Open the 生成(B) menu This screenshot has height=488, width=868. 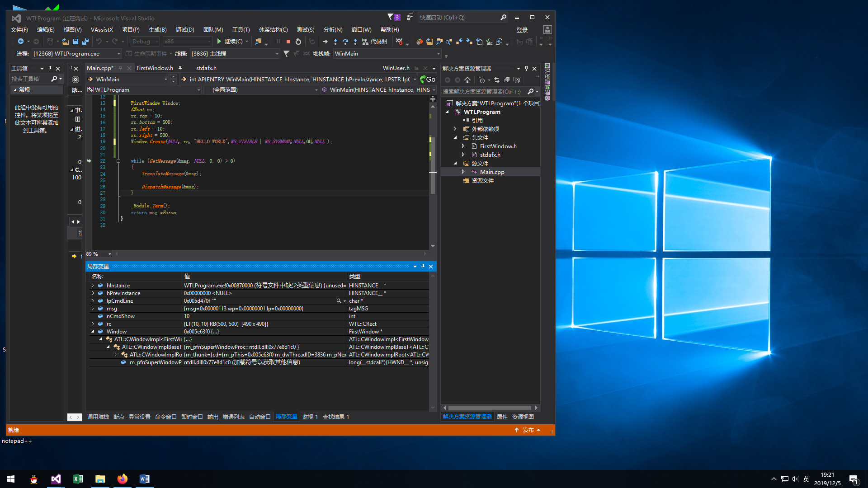click(x=158, y=30)
